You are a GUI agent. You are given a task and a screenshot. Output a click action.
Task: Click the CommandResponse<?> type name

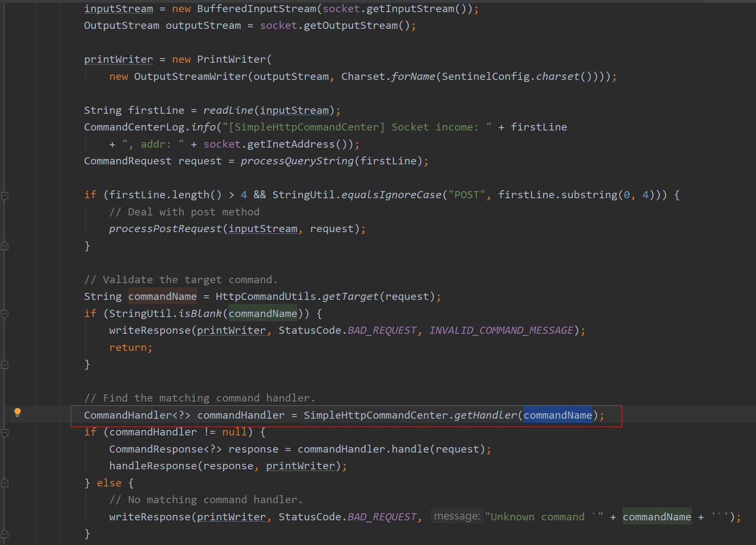point(165,449)
